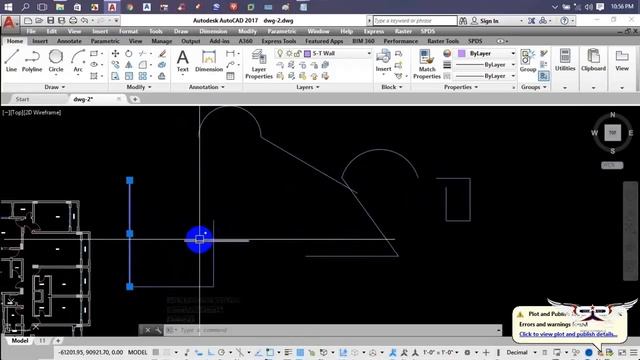Toggle the layer lock padlock icon

coord(298,53)
